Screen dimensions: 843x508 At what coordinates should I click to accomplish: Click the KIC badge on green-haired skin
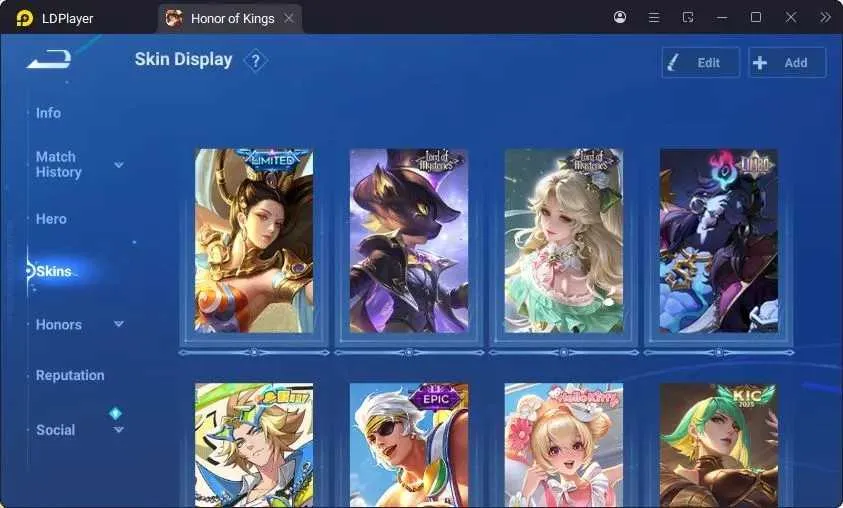[x=747, y=397]
